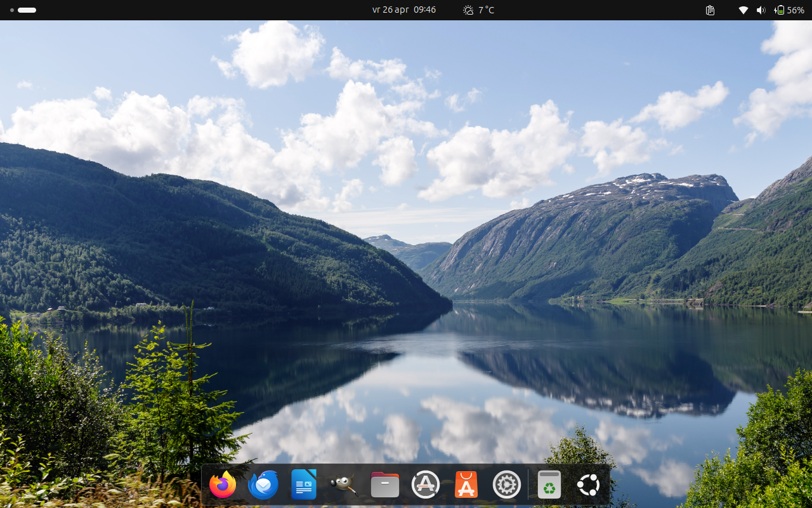The image size is (812, 508).
Task: Start LibreOffice Writer from the dock
Action: 304,485
